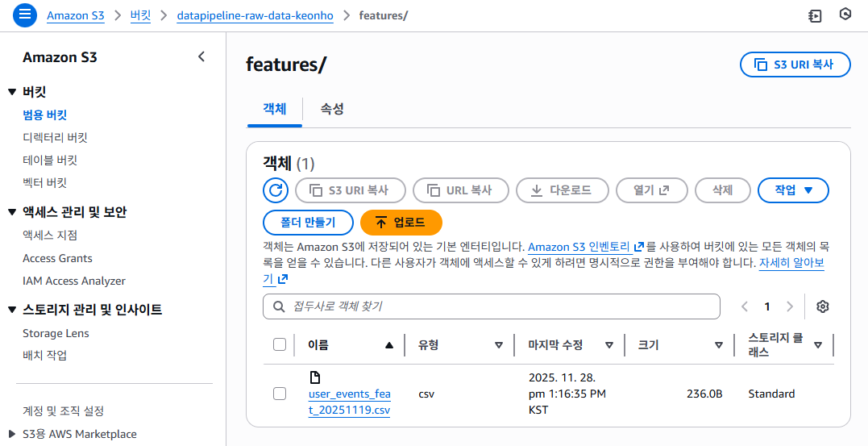Open 액세스 지점 in sidebar
The width and height of the screenshot is (868, 446).
pos(50,235)
